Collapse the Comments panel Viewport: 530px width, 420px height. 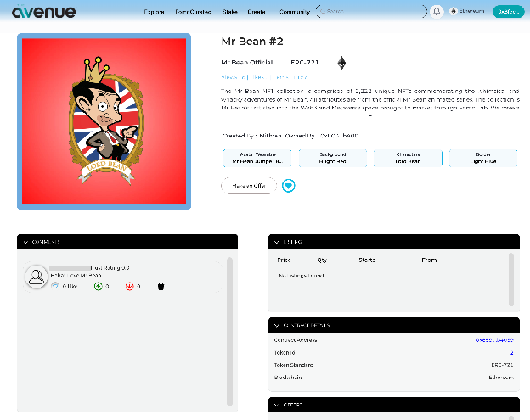[26, 242]
